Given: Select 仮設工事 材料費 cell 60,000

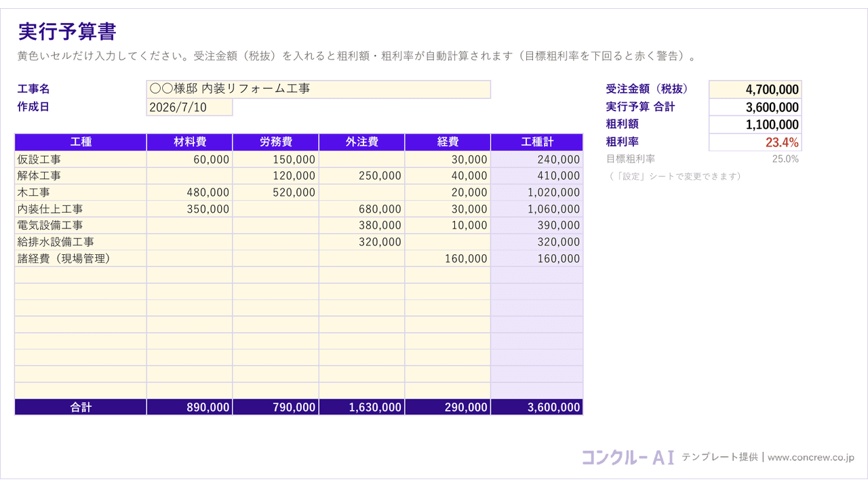Looking at the screenshot, I should 190,159.
